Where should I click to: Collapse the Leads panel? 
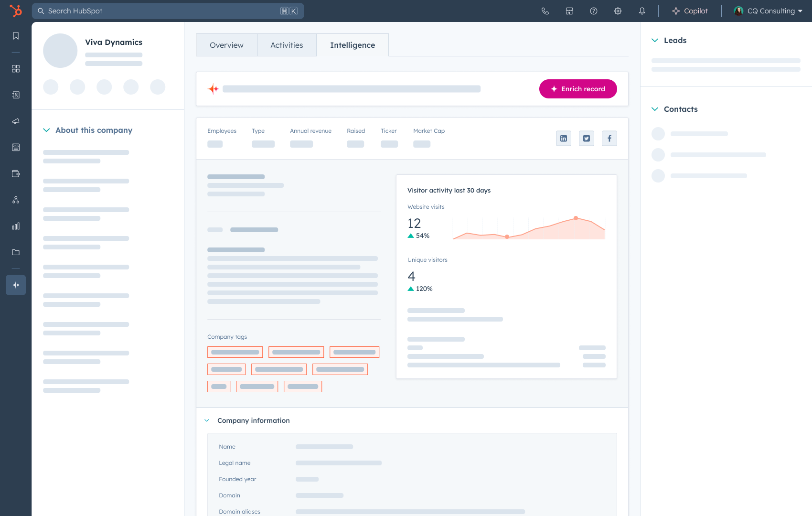click(x=655, y=41)
